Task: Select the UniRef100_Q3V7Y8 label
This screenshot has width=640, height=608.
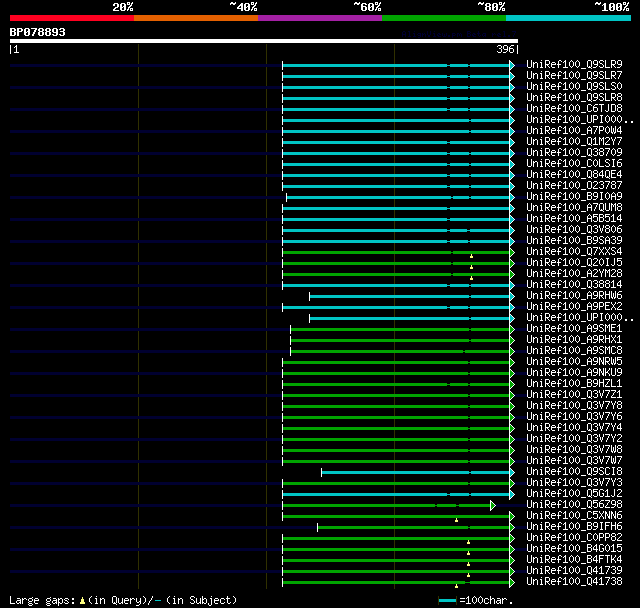Action: click(x=574, y=406)
